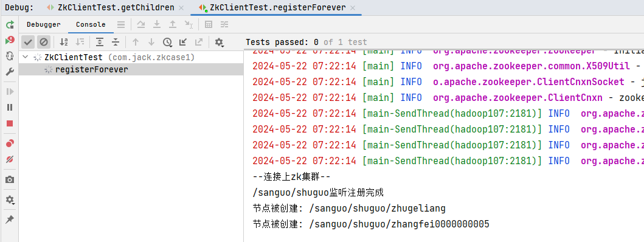
Task: Mute breakpoints toggle
Action: (x=10, y=159)
